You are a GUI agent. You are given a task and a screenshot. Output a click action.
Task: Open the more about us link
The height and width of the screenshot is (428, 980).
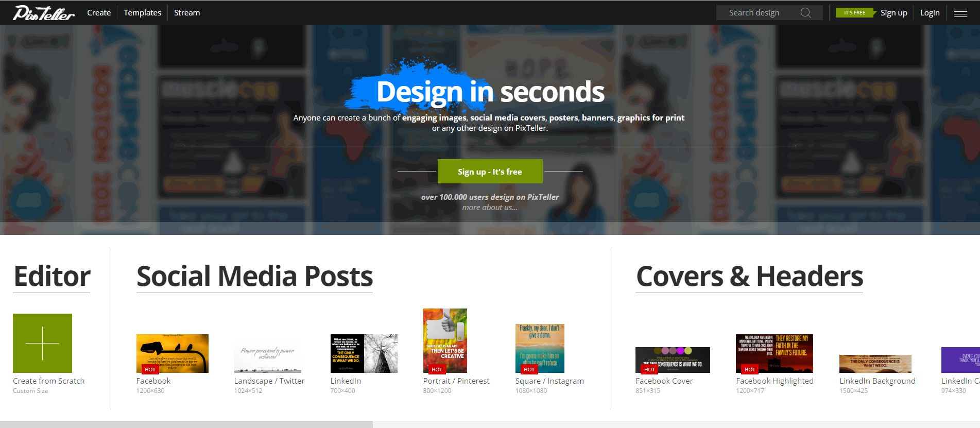pyautogui.click(x=490, y=208)
